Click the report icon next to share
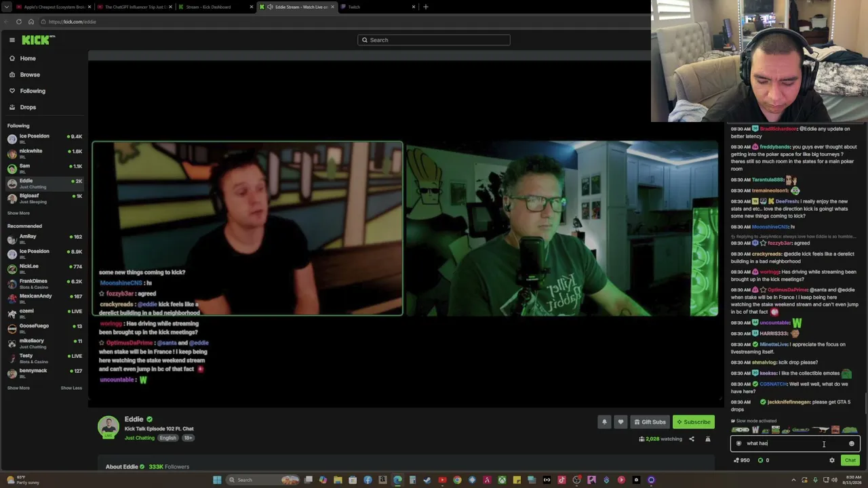Viewport: 868px width, 488px height. [x=708, y=439]
